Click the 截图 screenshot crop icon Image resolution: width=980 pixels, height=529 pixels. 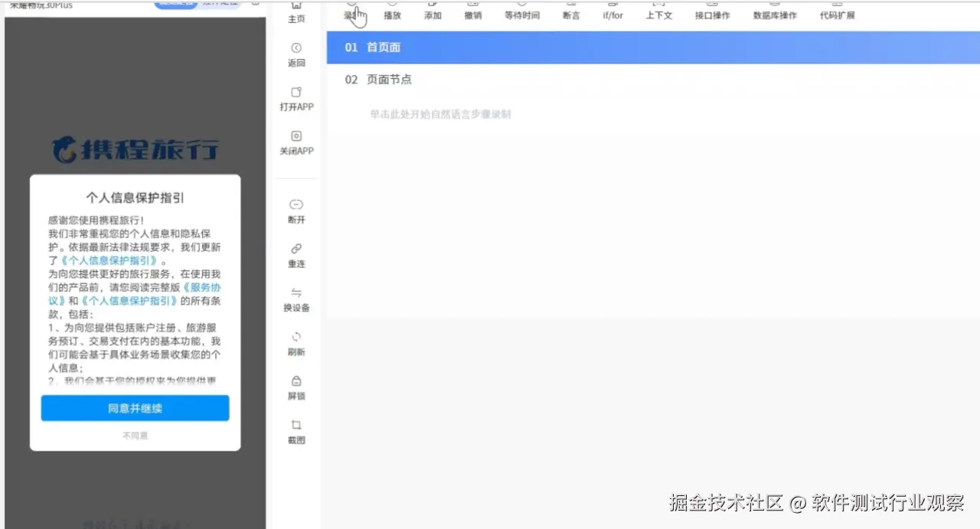click(296, 426)
